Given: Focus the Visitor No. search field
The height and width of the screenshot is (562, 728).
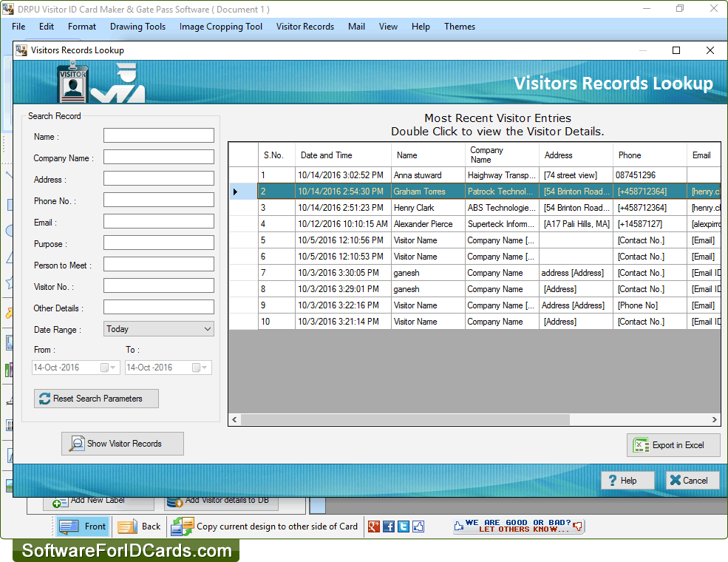Looking at the screenshot, I should [x=159, y=285].
